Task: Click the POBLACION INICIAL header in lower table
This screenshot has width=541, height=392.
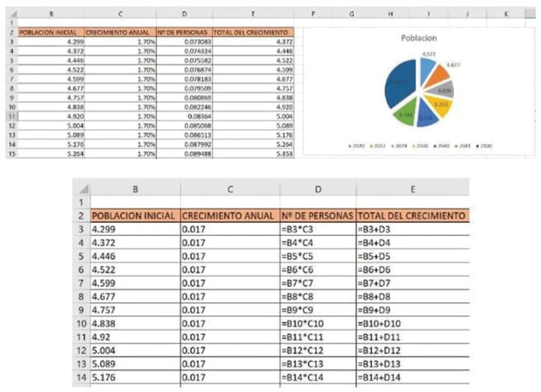Action: tap(134, 216)
